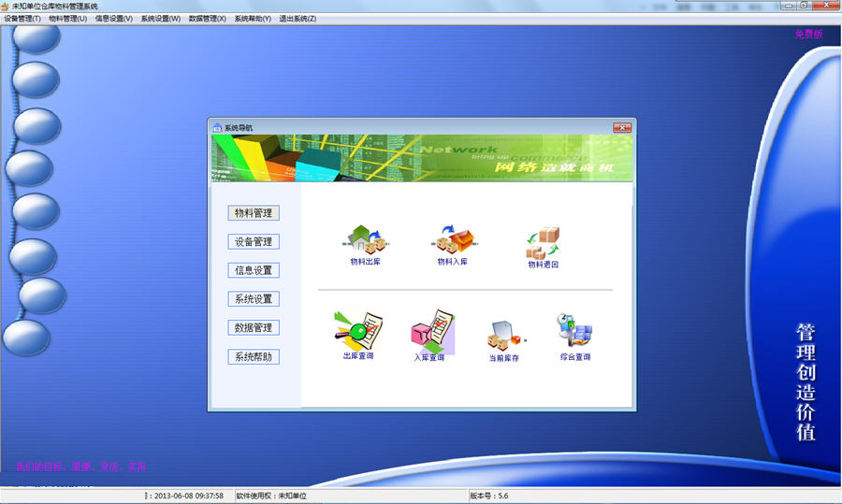
Task: Click the 设备管理 button in navigation panel
Action: (254, 242)
